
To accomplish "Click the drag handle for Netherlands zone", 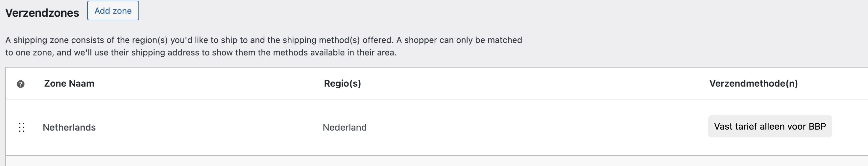I will click(22, 127).
